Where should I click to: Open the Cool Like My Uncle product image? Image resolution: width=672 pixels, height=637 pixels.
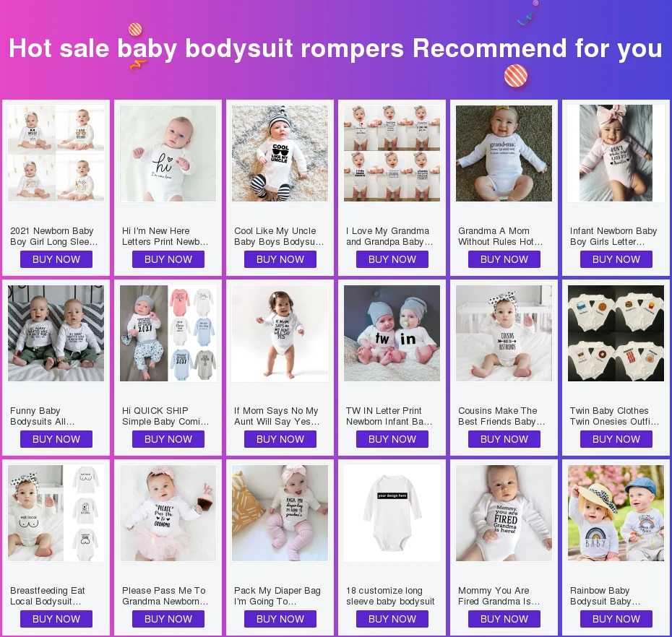click(x=280, y=153)
